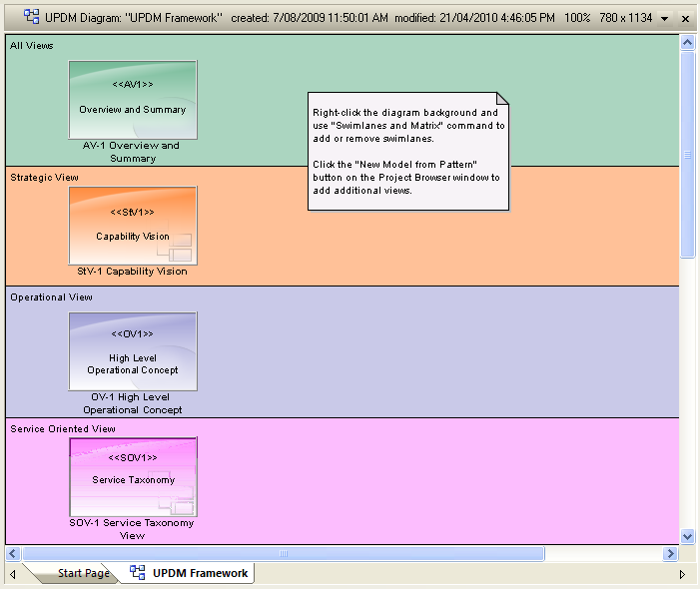Click the vertical scrollbar up arrow

pyautogui.click(x=687, y=43)
